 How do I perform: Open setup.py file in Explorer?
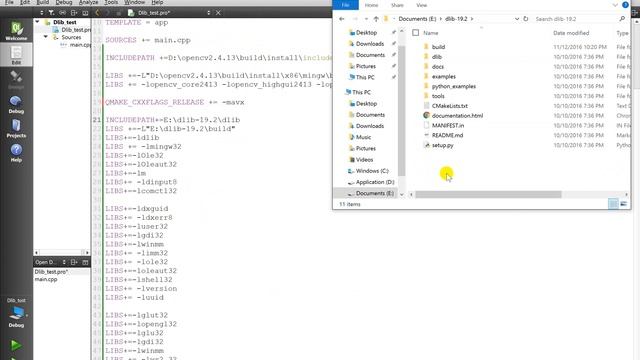tap(442, 145)
